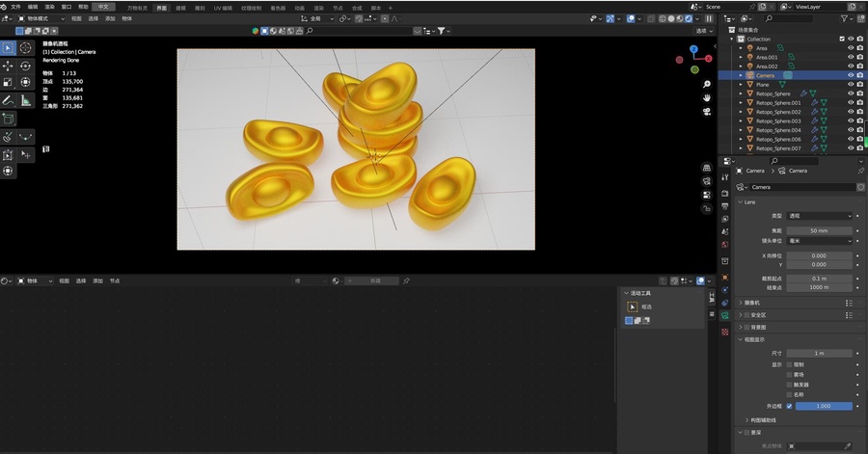The image size is (868, 454).
Task: Click the hand pan viewport gizmo
Action: (707, 98)
